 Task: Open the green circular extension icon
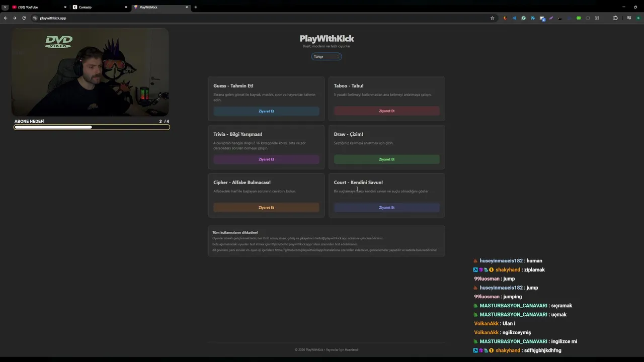pos(523,18)
